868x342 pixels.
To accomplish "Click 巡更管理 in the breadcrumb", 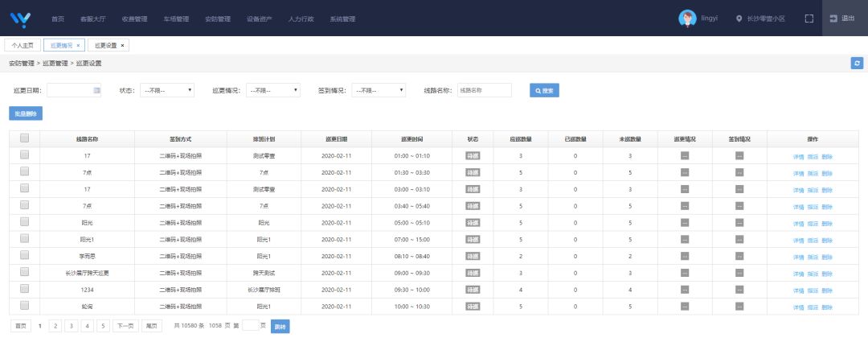I will (55, 64).
